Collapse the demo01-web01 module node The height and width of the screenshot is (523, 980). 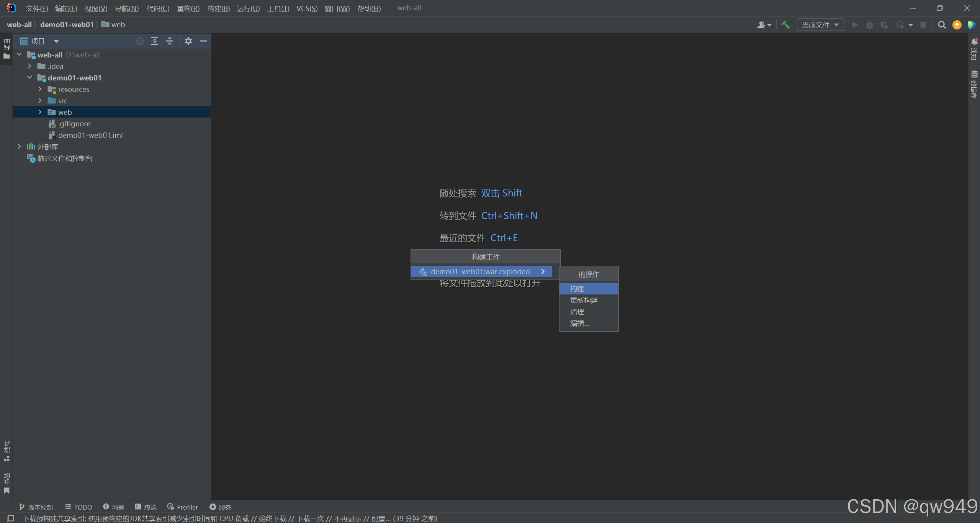tap(29, 78)
